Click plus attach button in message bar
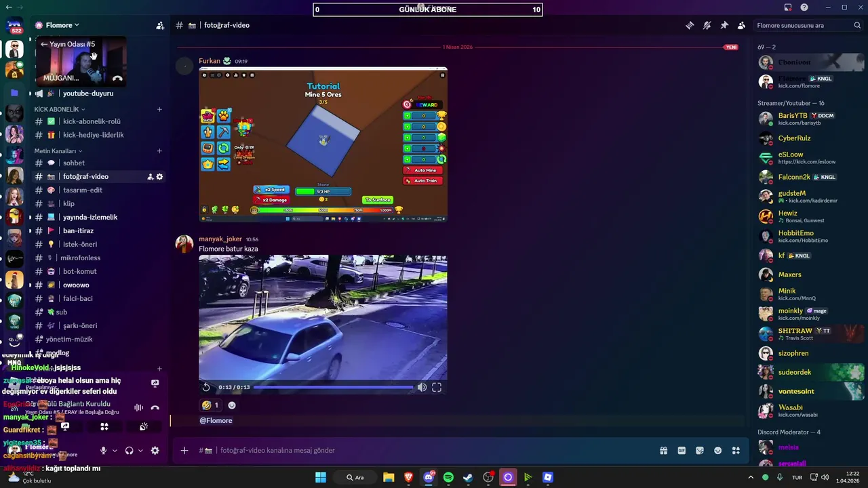Viewport: 868px width, 488px height. (x=184, y=451)
